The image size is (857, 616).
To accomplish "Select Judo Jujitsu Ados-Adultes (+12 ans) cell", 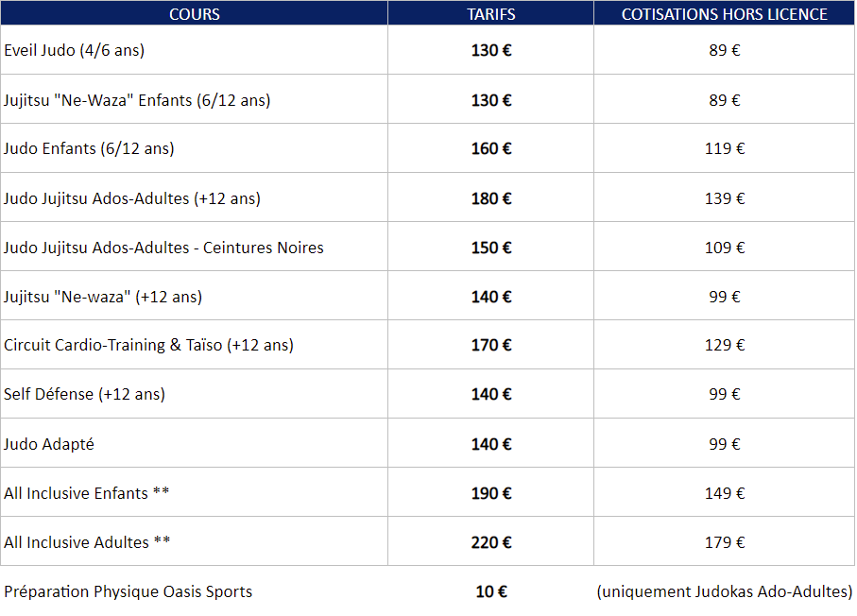I will 132,197.
